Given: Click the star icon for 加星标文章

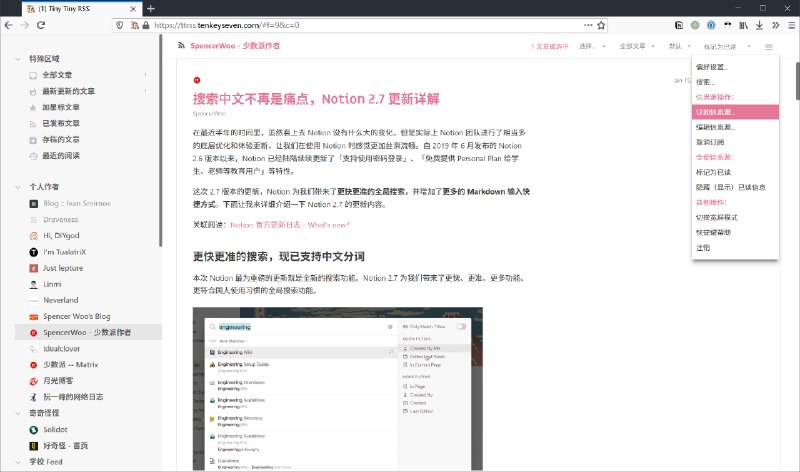Looking at the screenshot, I should (x=33, y=106).
